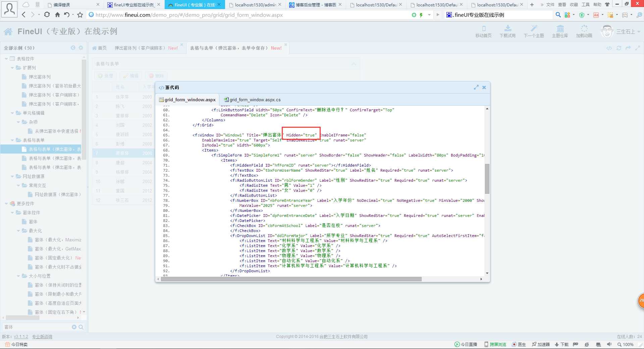Click 加速器 in the status bar
This screenshot has width=644, height=349.
541,345
